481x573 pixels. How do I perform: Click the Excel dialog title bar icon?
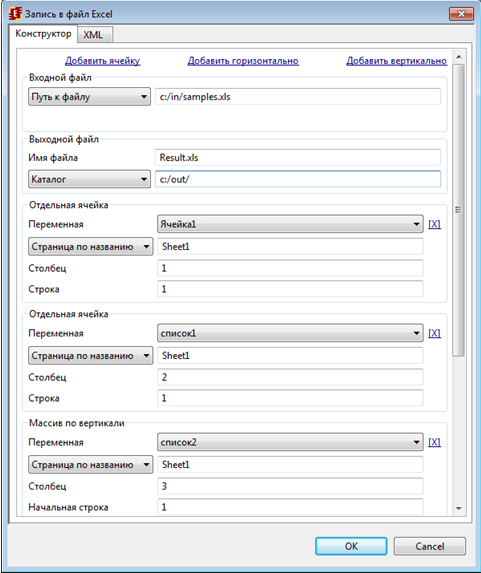pos(15,14)
